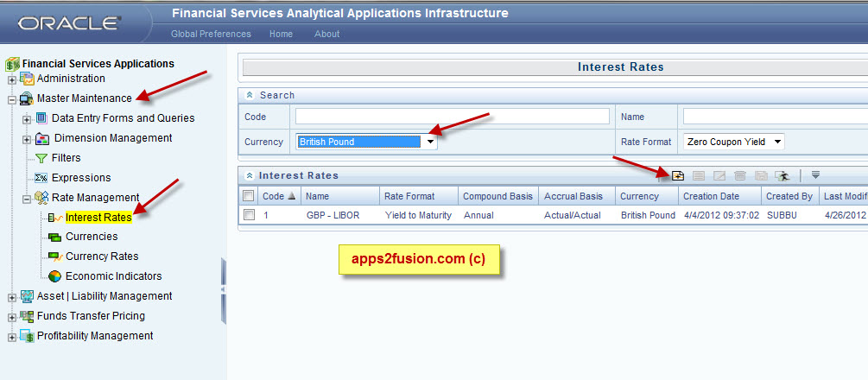Click the View details icon in grid toolbar
Screen dimensions: 868x380
(699, 175)
